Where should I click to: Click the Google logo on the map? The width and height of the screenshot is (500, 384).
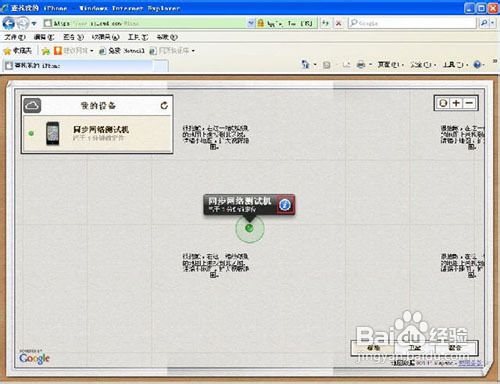pyautogui.click(x=34, y=358)
